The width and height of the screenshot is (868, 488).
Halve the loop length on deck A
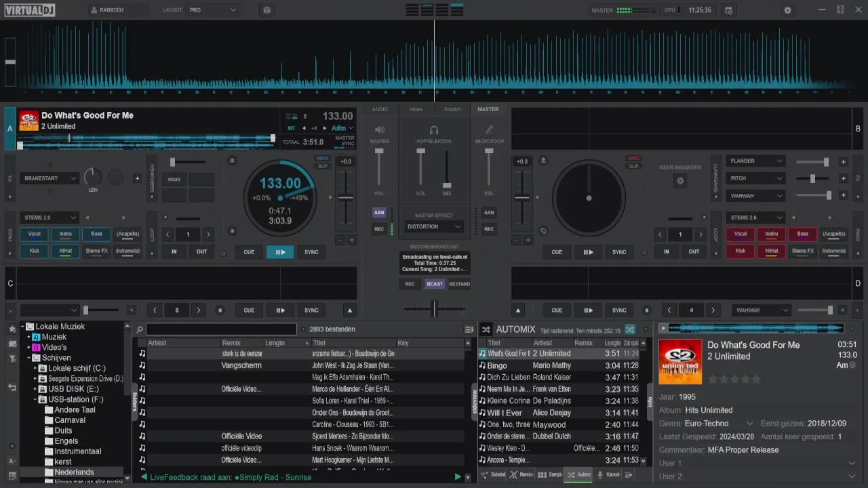[x=168, y=235]
